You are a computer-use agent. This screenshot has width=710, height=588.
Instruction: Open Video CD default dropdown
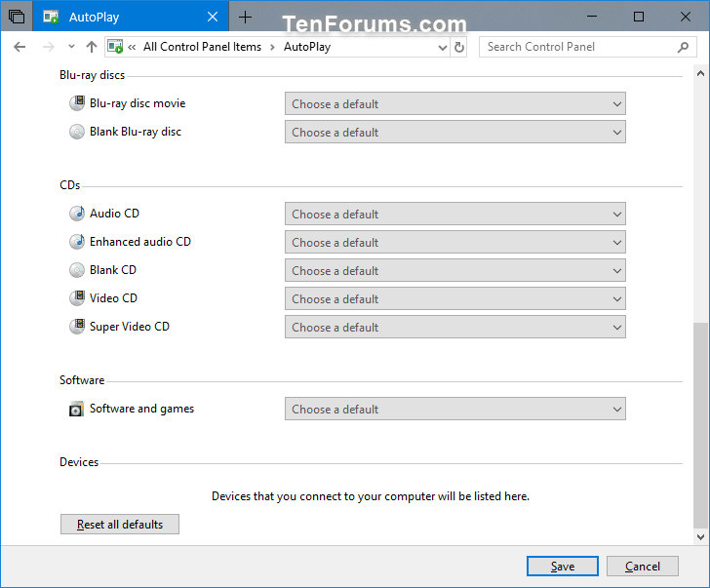[455, 298]
